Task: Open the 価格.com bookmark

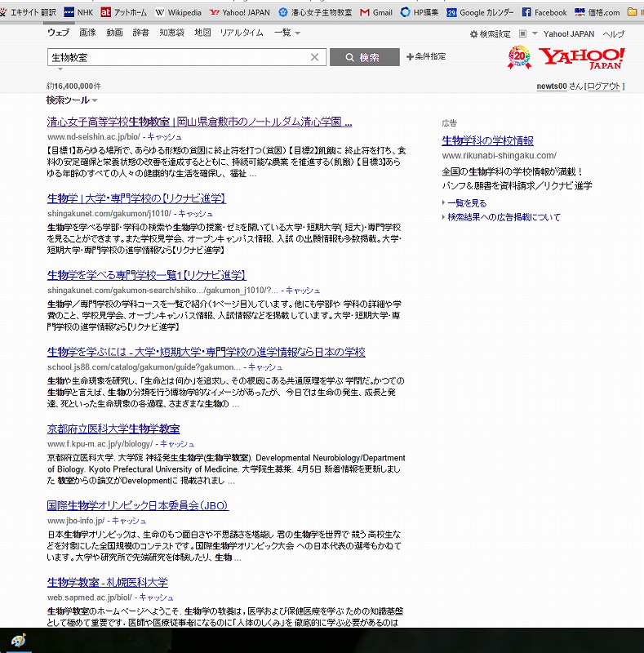Action: (597, 12)
